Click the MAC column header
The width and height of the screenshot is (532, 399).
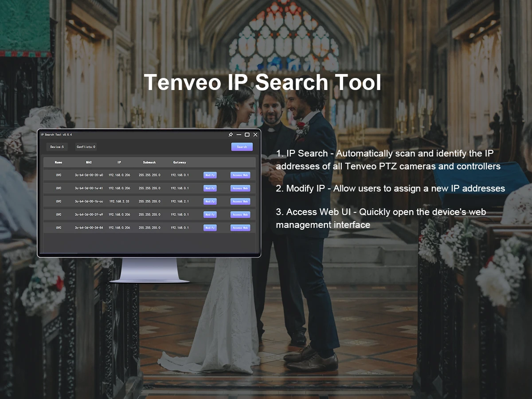coord(89,162)
